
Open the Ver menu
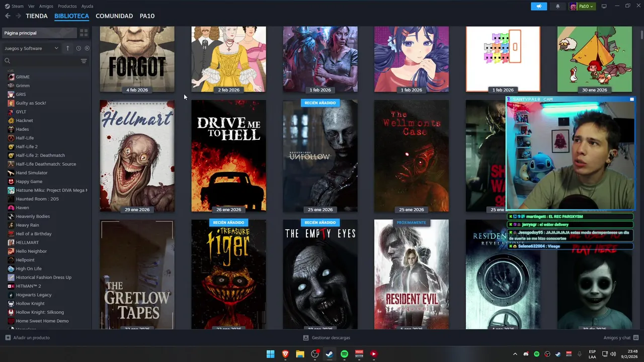[31, 6]
